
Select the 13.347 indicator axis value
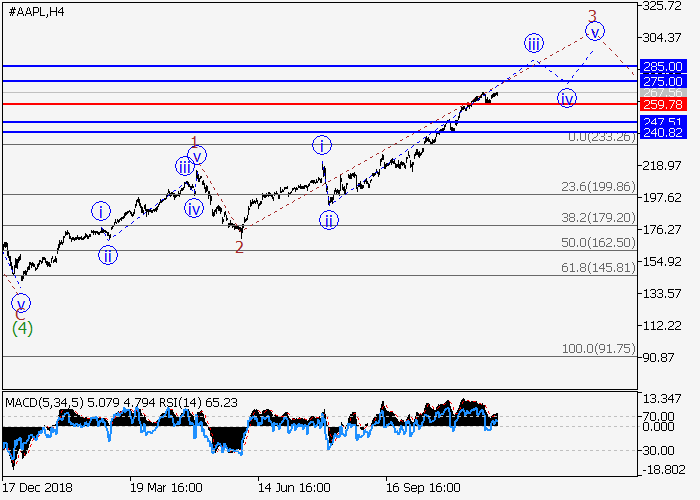click(x=662, y=398)
